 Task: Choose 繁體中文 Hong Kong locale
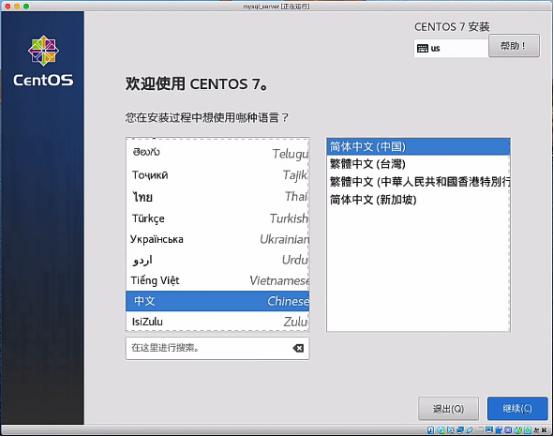tap(418, 182)
